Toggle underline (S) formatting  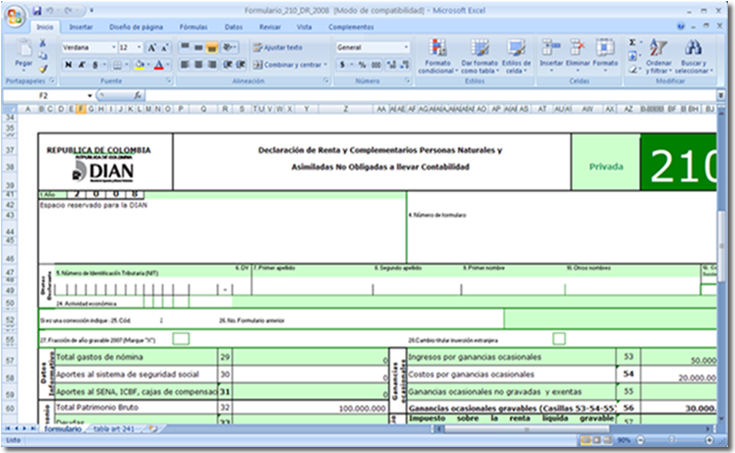pos(94,65)
